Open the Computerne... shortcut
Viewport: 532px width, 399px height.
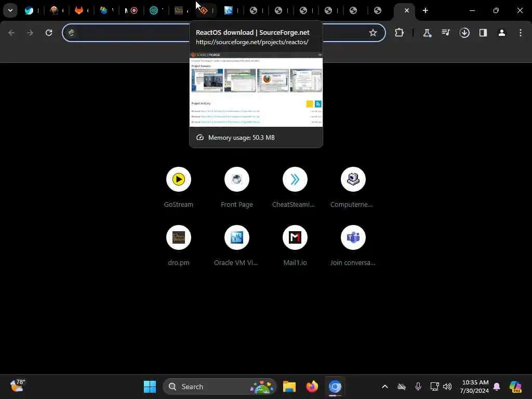[353, 187]
